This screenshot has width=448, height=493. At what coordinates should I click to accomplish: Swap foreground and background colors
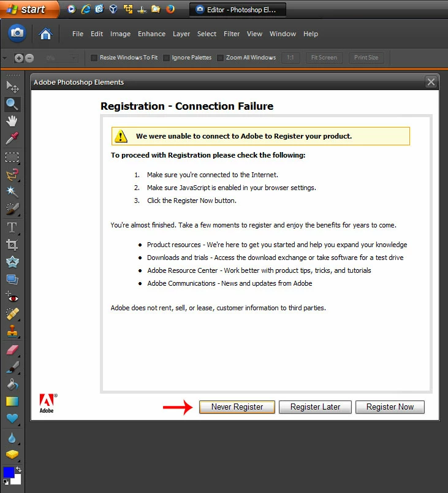click(18, 470)
